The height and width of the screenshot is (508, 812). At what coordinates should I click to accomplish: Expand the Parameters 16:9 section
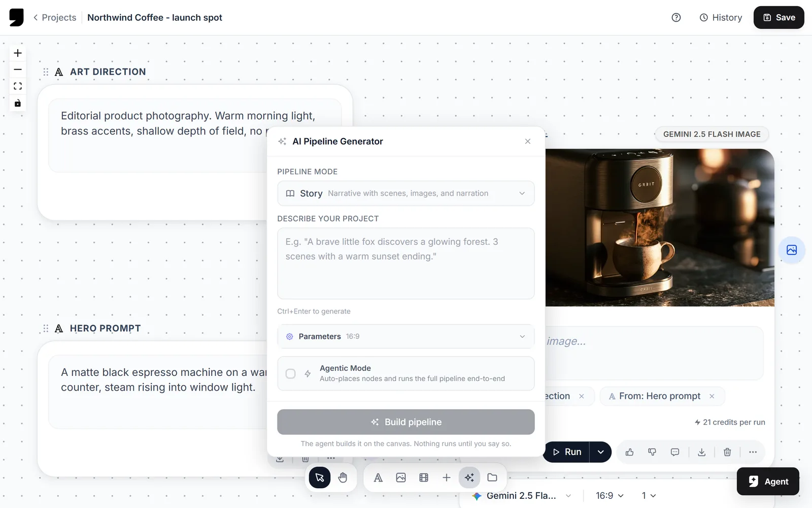pos(405,336)
